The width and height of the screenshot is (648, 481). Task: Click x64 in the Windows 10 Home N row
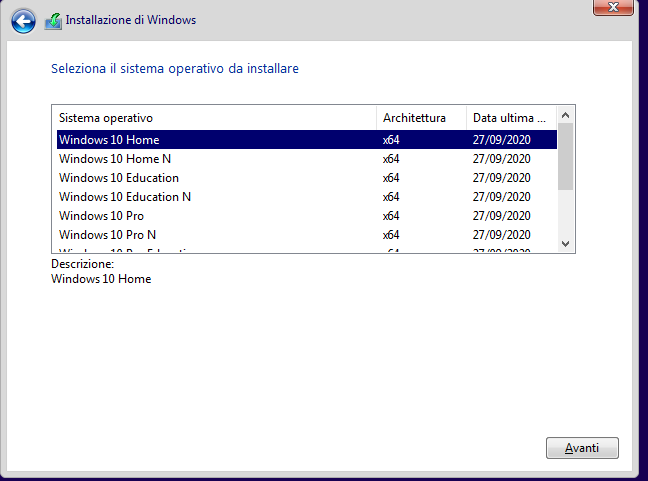point(391,159)
